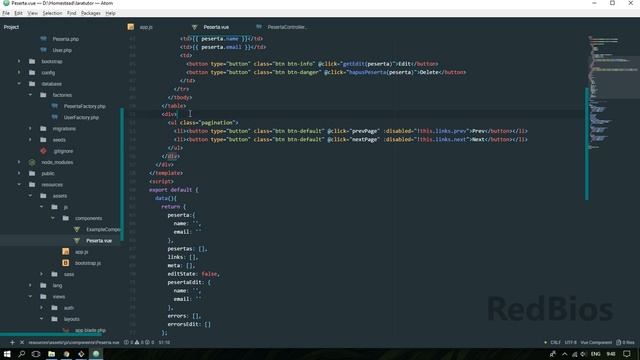Click the app.js tab's JS icon
The height and width of the screenshot is (360, 640).
pyautogui.click(x=131, y=27)
